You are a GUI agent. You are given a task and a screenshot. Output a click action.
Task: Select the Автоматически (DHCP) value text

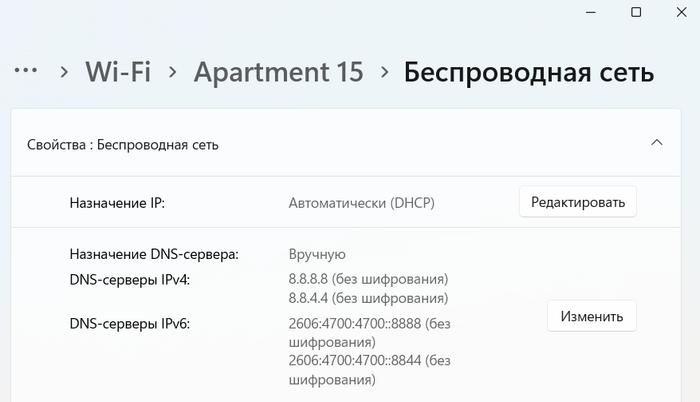coord(362,203)
